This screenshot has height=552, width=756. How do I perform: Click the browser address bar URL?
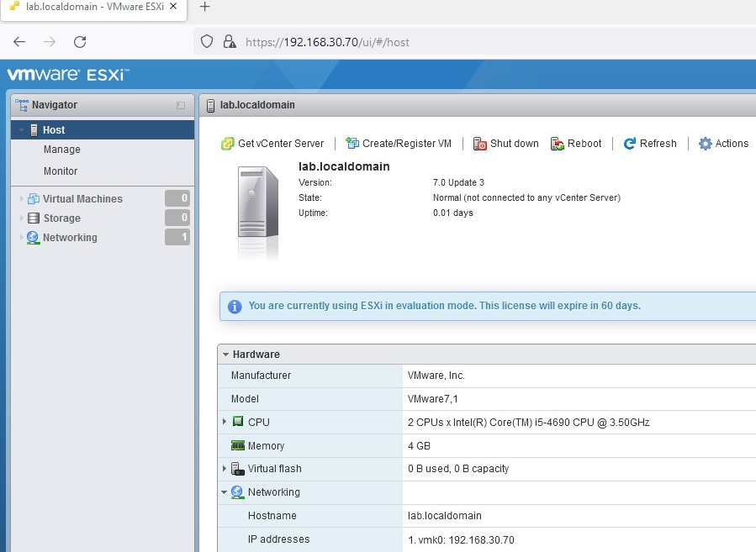pyautogui.click(x=327, y=42)
